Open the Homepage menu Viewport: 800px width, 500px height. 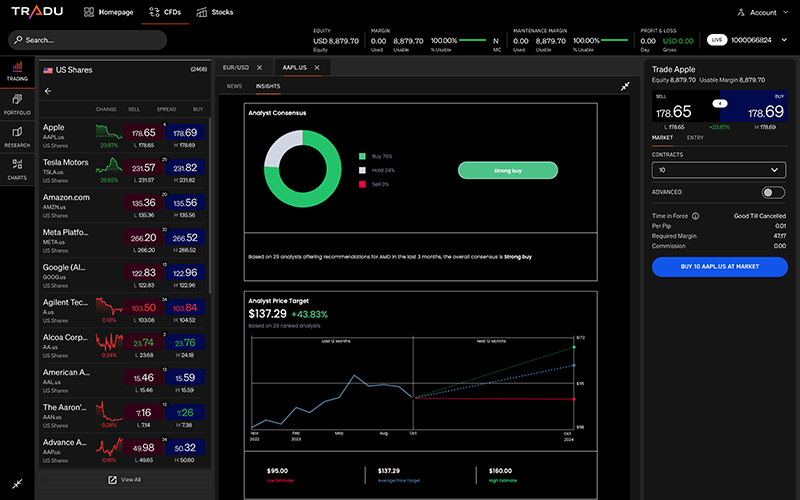pyautogui.click(x=109, y=12)
